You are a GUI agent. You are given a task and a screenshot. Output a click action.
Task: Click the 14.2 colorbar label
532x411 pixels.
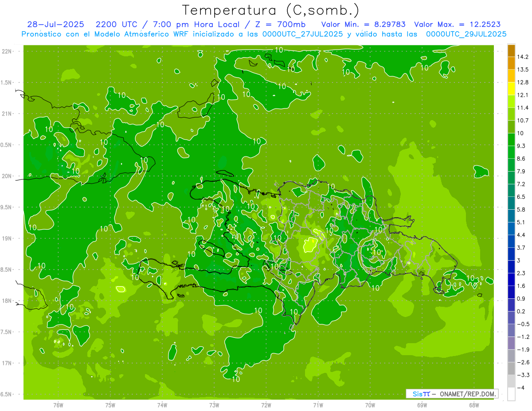click(x=522, y=57)
